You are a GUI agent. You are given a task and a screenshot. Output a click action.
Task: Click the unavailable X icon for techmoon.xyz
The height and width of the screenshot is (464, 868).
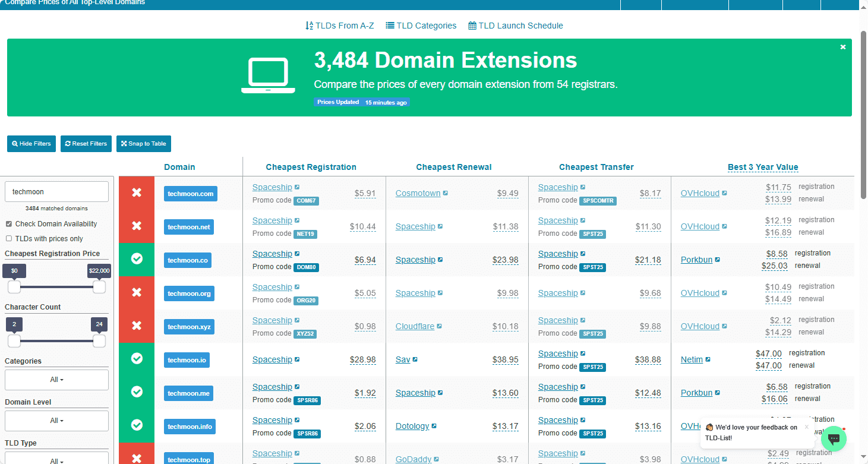pyautogui.click(x=137, y=326)
